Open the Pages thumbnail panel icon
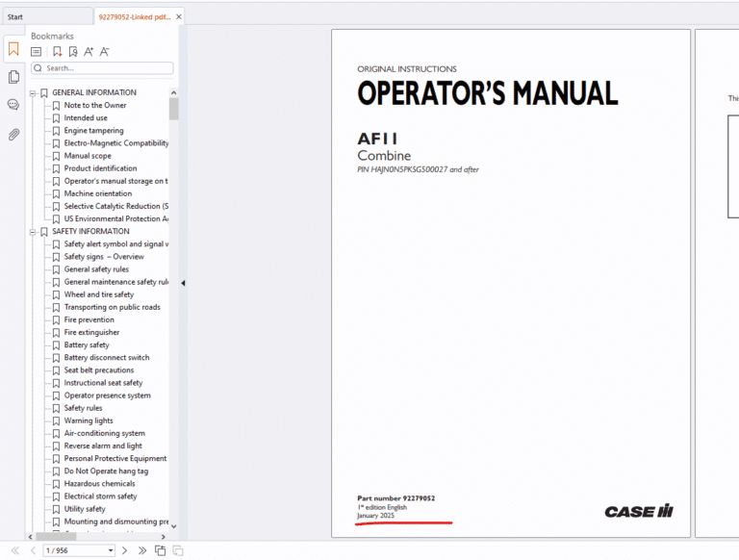This screenshot has height=560, width=739. click(13, 77)
